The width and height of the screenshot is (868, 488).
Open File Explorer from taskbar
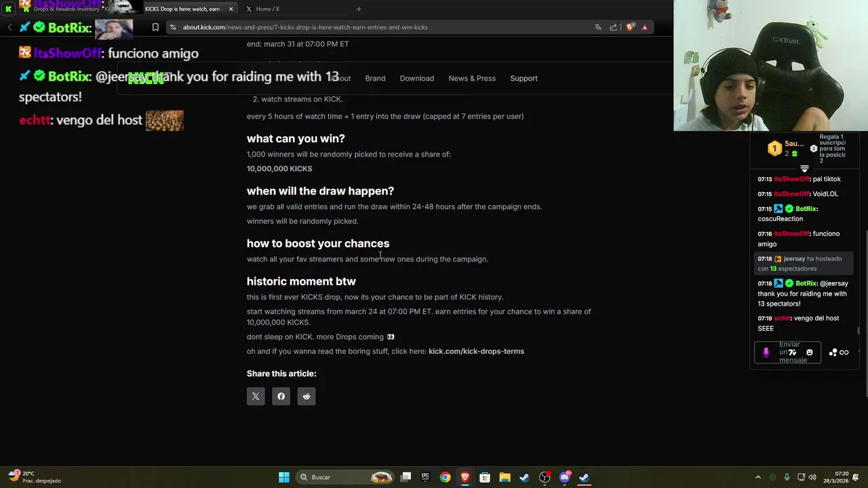click(x=505, y=477)
